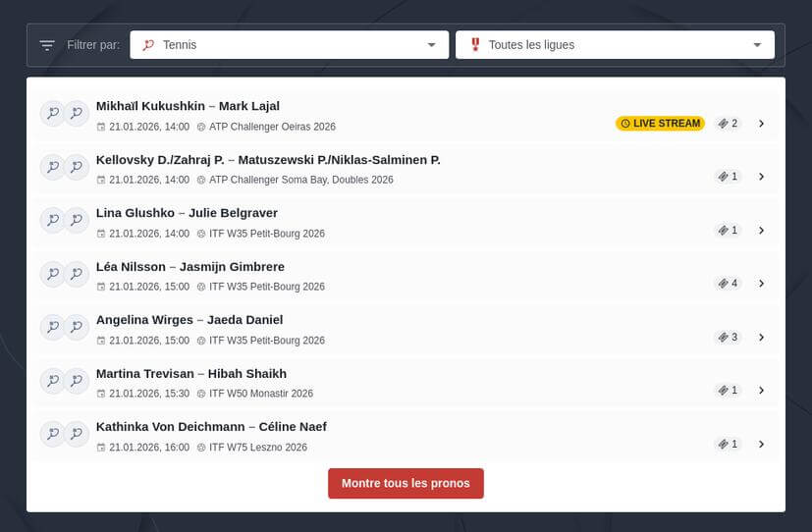This screenshot has height=532, width=812.
Task: Open Angelina Wirges – Jaeda Daniel match
Action: click(x=761, y=338)
